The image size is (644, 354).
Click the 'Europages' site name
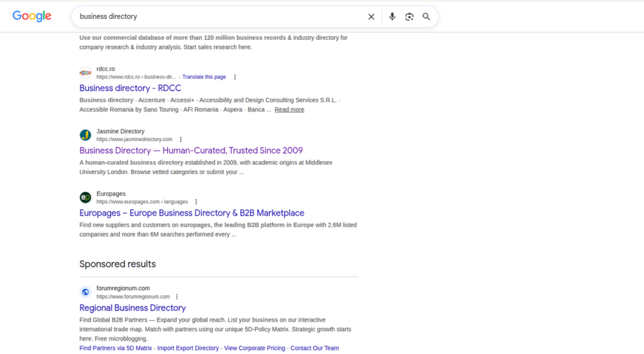point(111,194)
